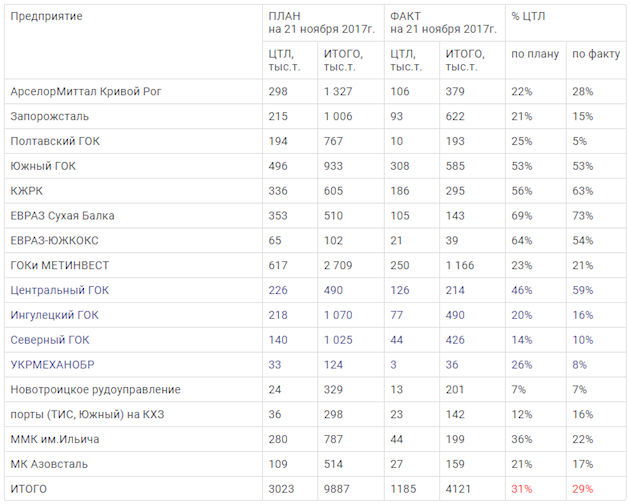This screenshot has height=504, width=630.
Task: Click the Предприятие column header
Action: [46, 17]
